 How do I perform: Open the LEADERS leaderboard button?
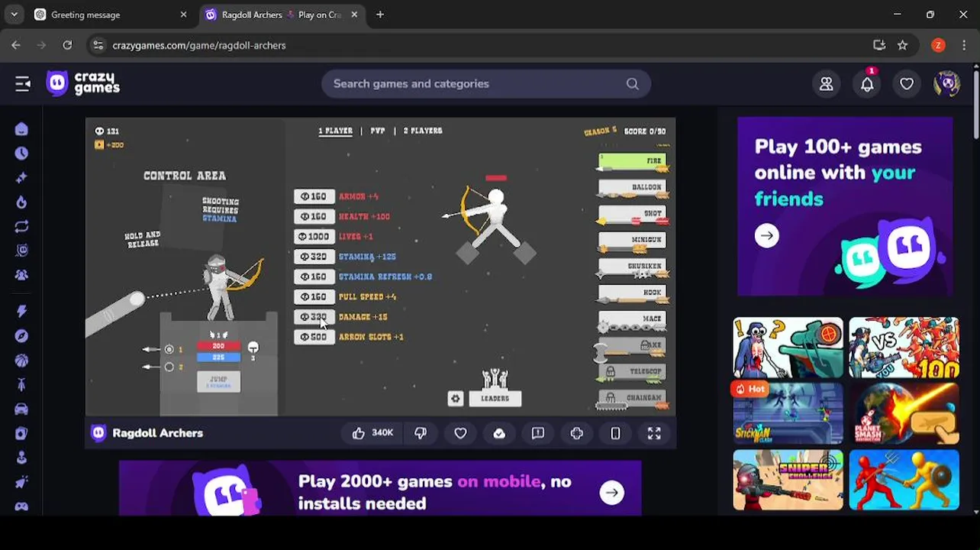495,398
